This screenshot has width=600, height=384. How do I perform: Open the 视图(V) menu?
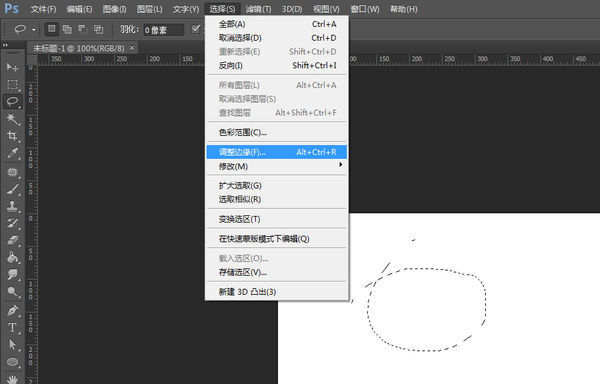[x=326, y=9]
